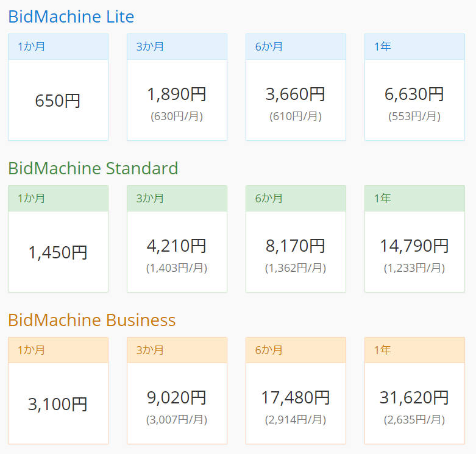Choose the 17,480円 Business six-month plan
Image resolution: width=476 pixels, height=454 pixels.
pos(296,398)
